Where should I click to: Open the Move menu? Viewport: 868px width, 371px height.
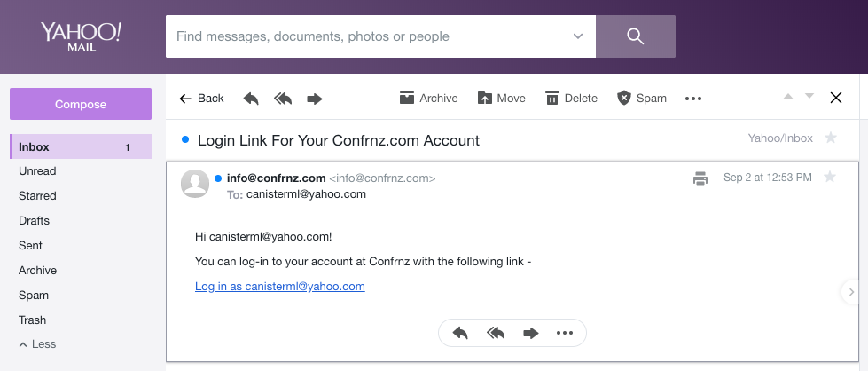point(502,99)
